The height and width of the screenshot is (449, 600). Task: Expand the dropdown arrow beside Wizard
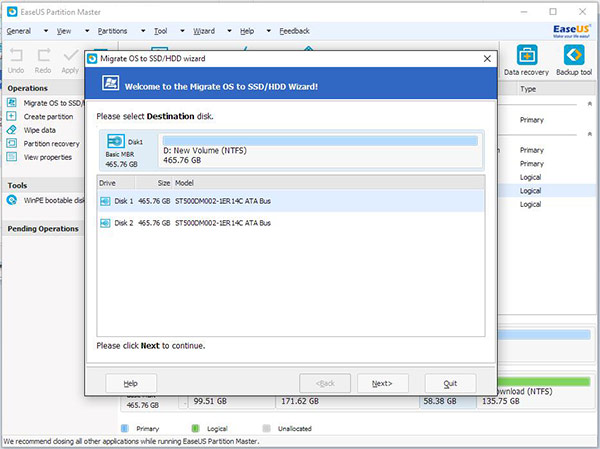coord(229,31)
